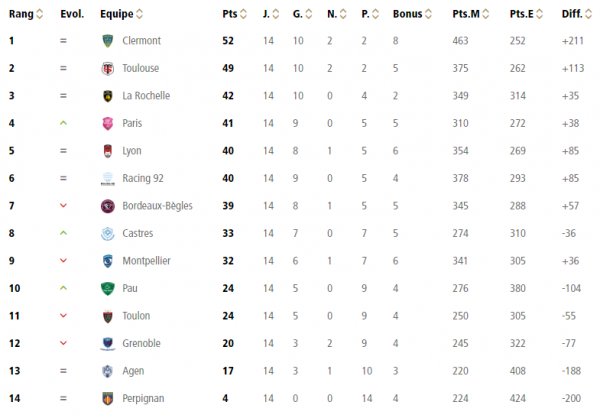Click the Clermont team logo
Image resolution: width=600 pixels, height=415 pixels.
point(108,41)
